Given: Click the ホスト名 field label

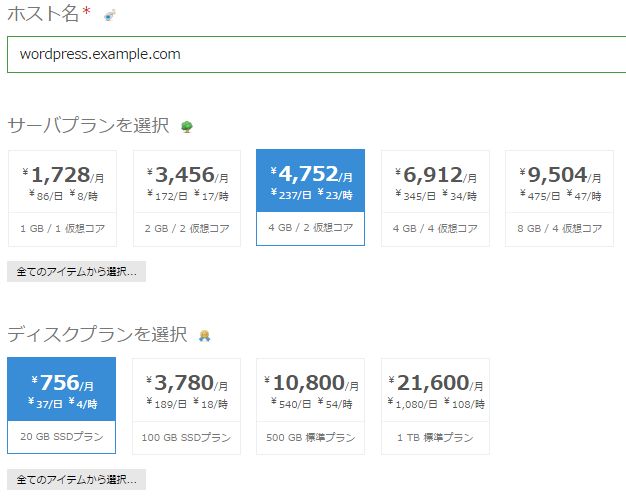Looking at the screenshot, I should [x=43, y=14].
